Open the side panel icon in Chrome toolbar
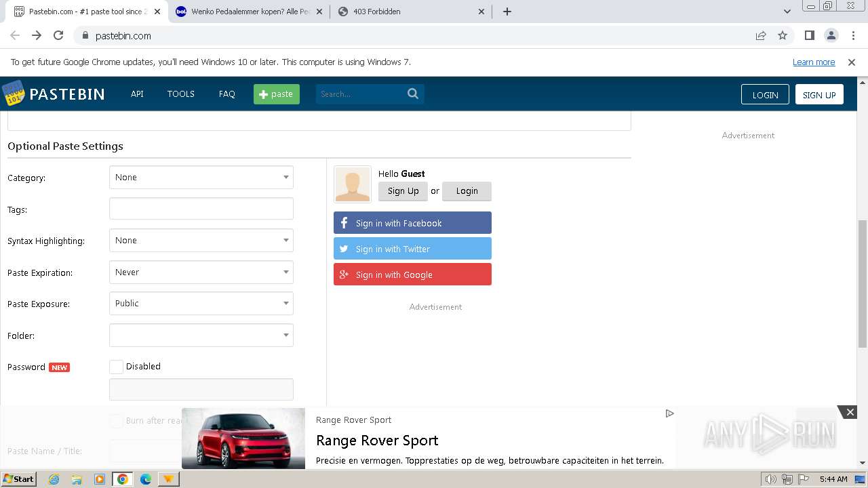Screen dimensions: 868x488 (810, 35)
